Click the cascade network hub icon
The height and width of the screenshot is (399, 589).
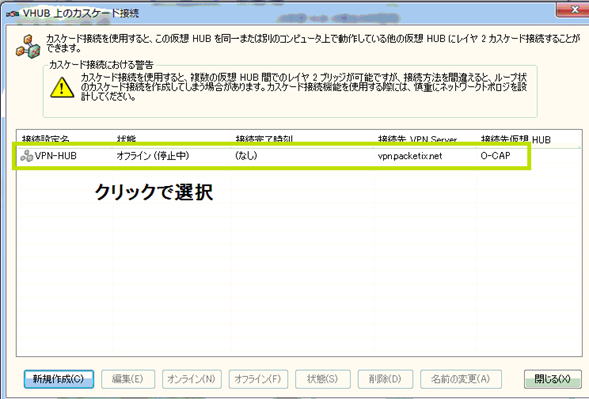pos(28,46)
